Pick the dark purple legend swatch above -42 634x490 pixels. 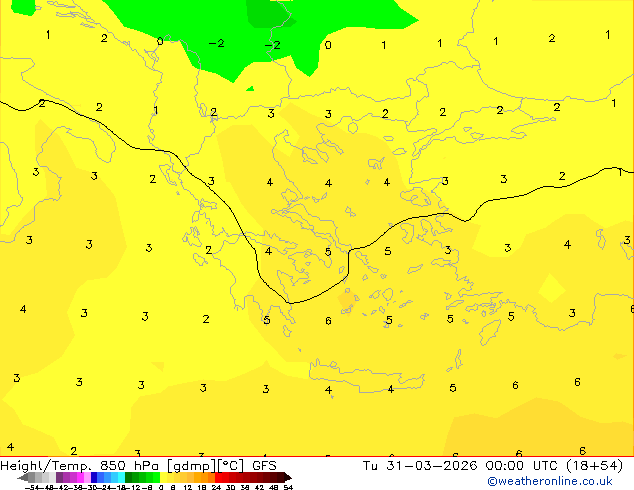click(x=59, y=477)
